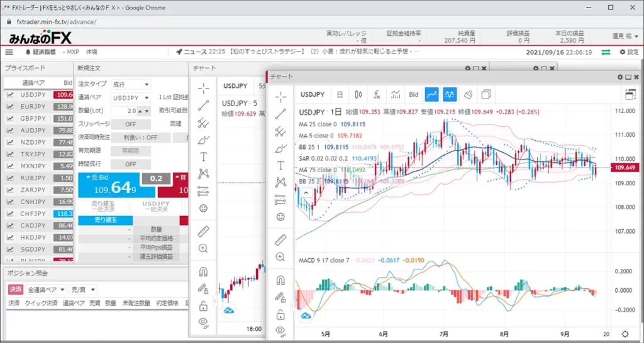Click 決済 button in position panel

(16, 290)
